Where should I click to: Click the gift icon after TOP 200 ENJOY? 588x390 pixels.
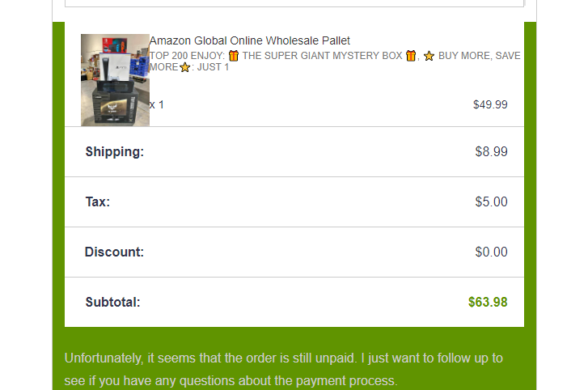point(234,56)
